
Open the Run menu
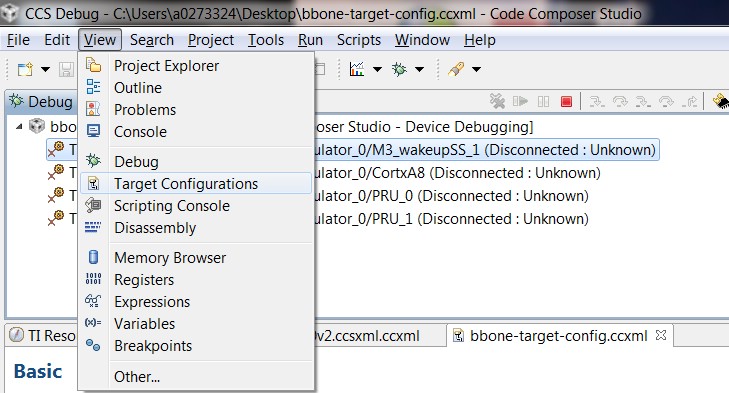[310, 40]
